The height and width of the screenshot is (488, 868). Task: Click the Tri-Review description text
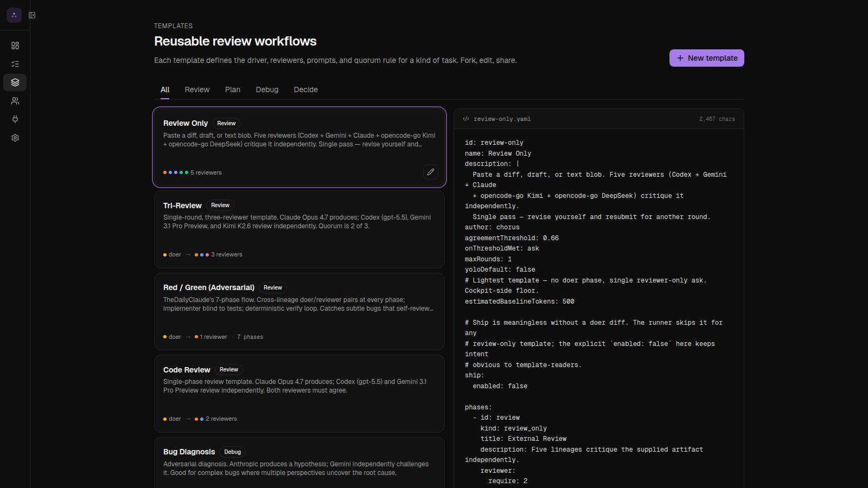(x=297, y=222)
